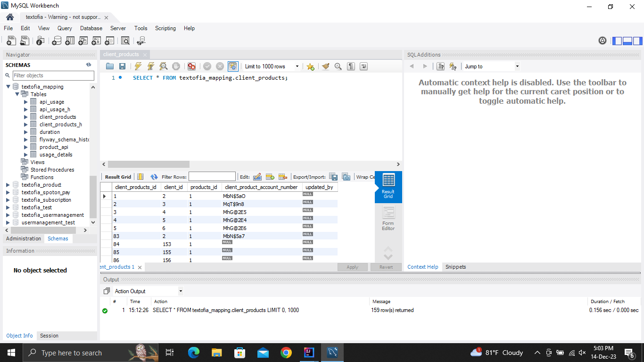The image size is (644, 362).
Task: Toggle automatic context help in SQL Additions
Action: (x=453, y=66)
